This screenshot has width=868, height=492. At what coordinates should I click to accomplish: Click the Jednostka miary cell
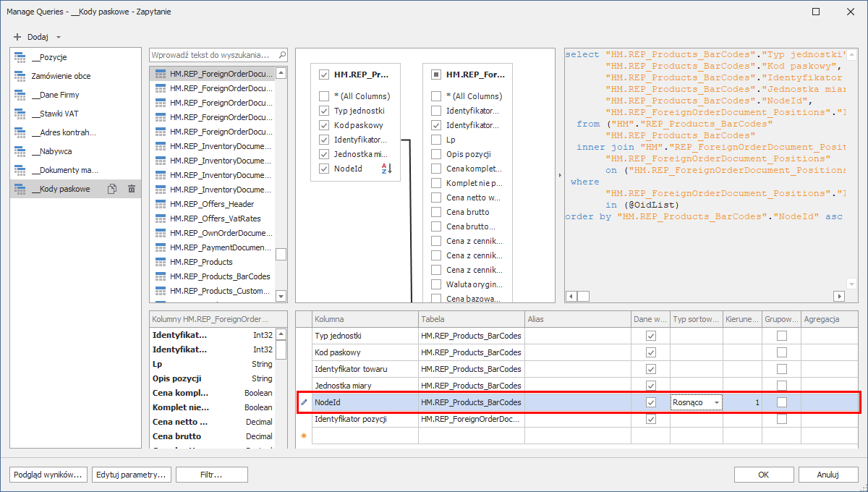(365, 386)
